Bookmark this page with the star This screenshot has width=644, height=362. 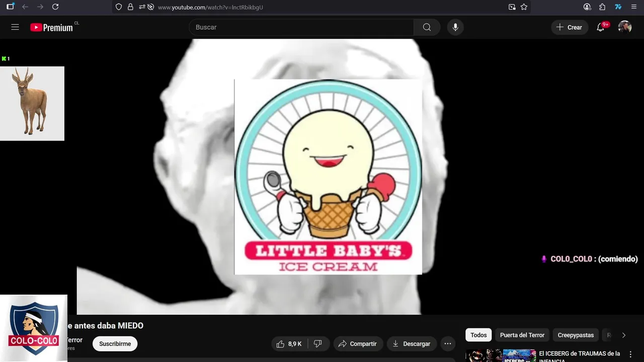pyautogui.click(x=524, y=7)
